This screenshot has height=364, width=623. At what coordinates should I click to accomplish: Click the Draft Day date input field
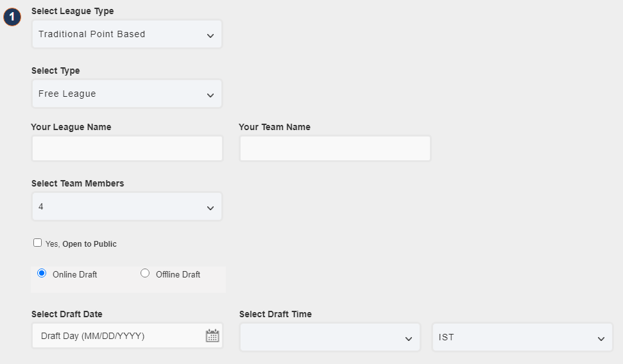(127, 336)
